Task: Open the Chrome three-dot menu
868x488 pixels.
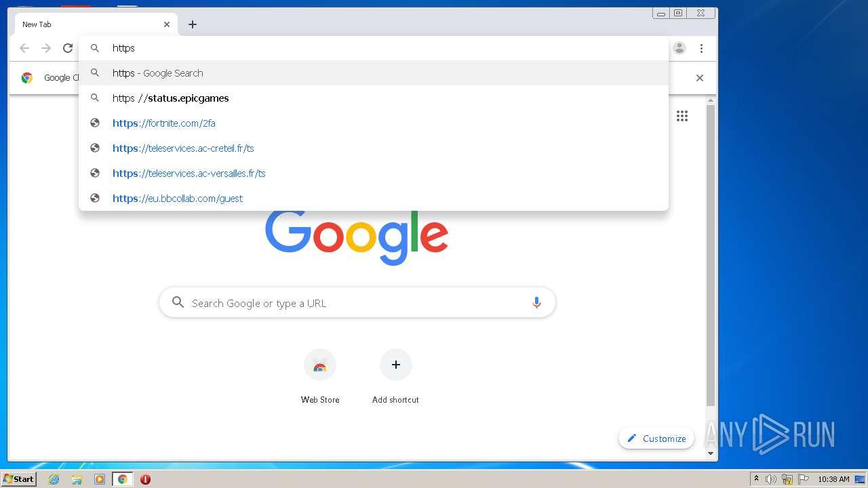Action: click(x=701, y=48)
